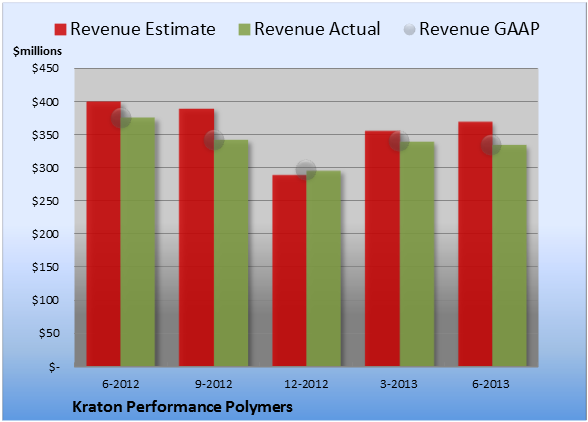The height and width of the screenshot is (422, 588).
Task: Click the '$-' zero axis value
Action: (x=54, y=366)
